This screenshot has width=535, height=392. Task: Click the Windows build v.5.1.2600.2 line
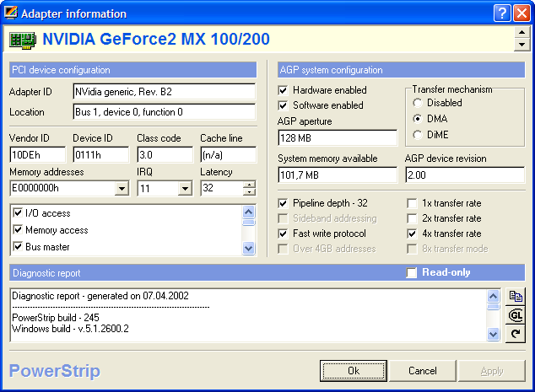(70, 329)
